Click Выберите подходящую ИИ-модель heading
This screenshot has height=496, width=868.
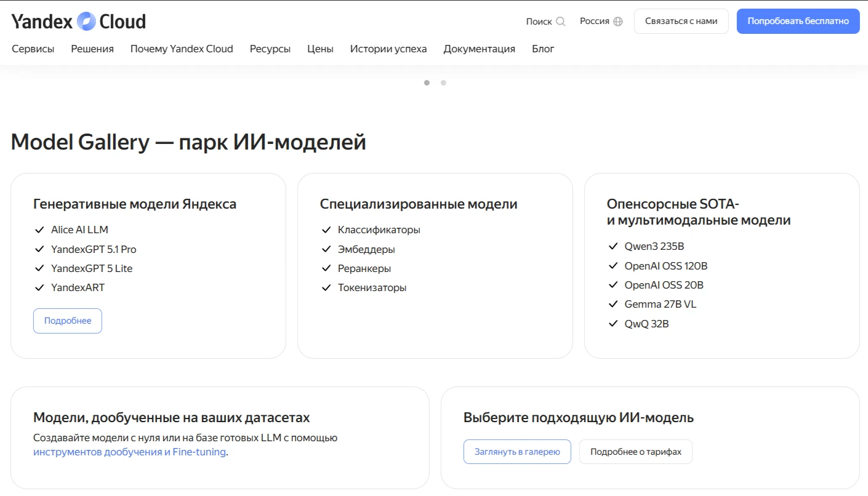(x=579, y=418)
